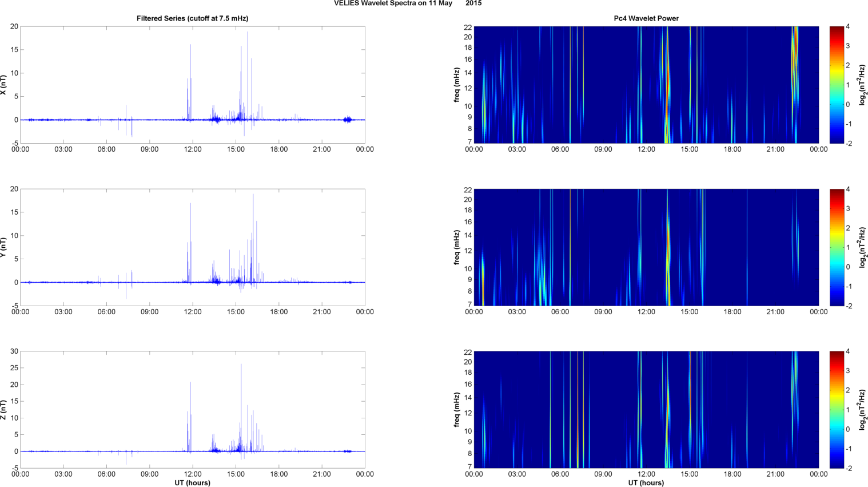The image size is (868, 487).
Task: Click freq (mHz) label of middle wavelet plot
Action: pos(457,247)
